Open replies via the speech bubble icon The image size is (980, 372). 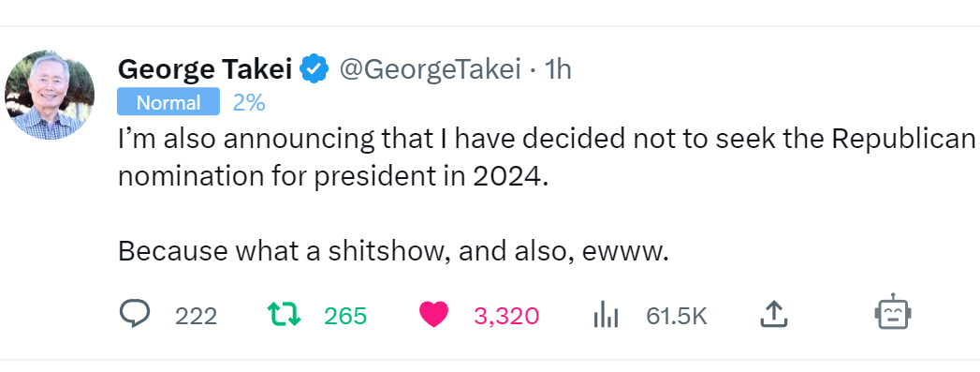coord(135,315)
